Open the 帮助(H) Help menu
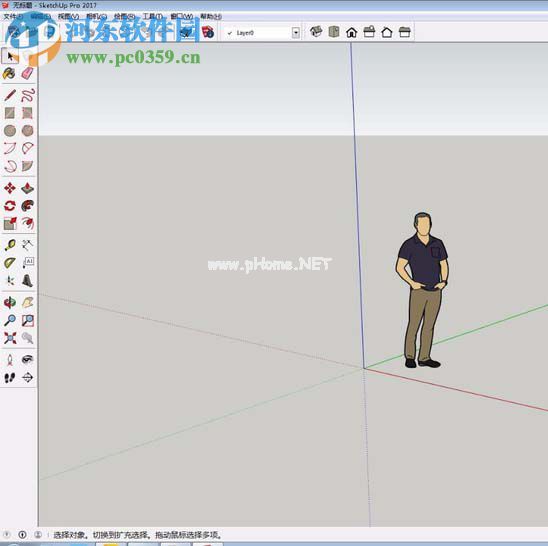 click(x=211, y=16)
